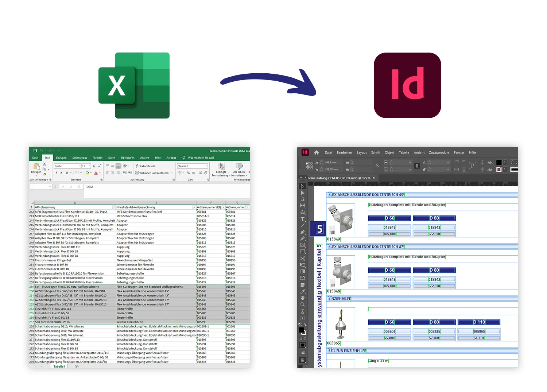
Task: Select the Rectangle Frame tool in InDesign
Action: tap(303, 245)
